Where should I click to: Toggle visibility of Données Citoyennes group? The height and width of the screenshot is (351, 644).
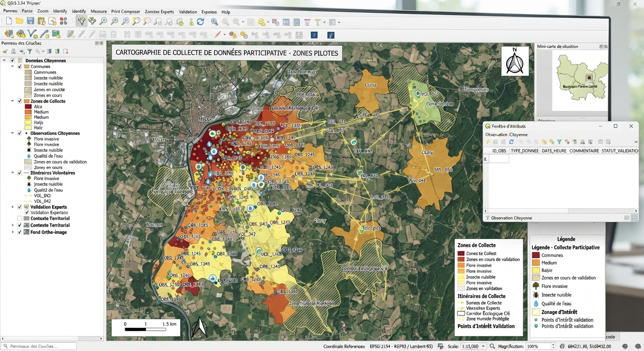pyautogui.click(x=13, y=60)
